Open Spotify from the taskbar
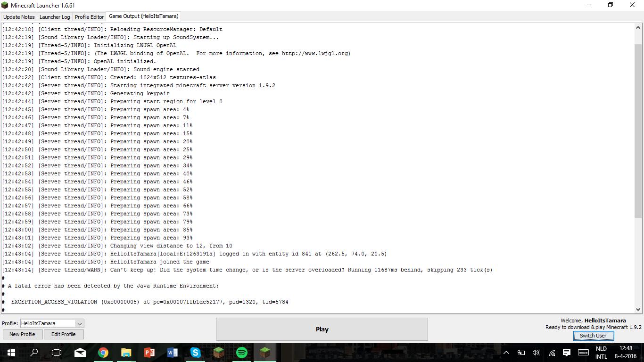The width and height of the screenshot is (644, 362). tap(242, 352)
